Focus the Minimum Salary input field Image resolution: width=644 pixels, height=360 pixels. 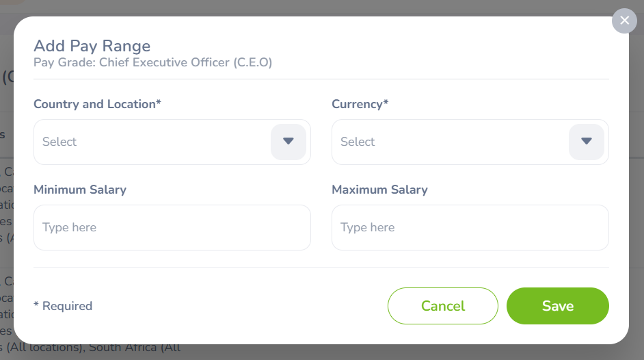pos(172,227)
